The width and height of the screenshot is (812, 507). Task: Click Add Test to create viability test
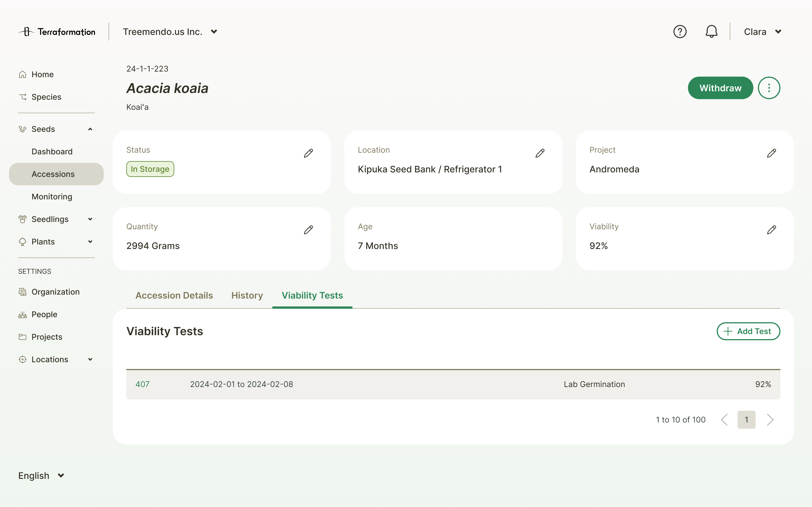pos(749,331)
